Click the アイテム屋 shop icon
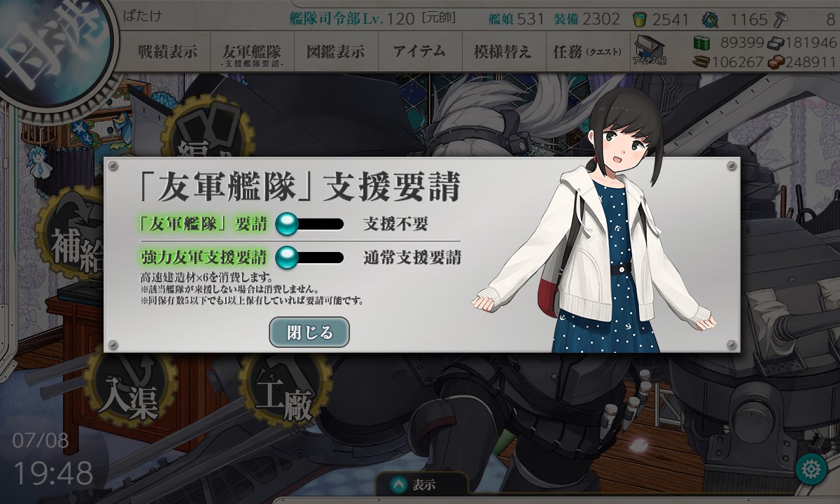The image size is (840, 504). coord(650,50)
